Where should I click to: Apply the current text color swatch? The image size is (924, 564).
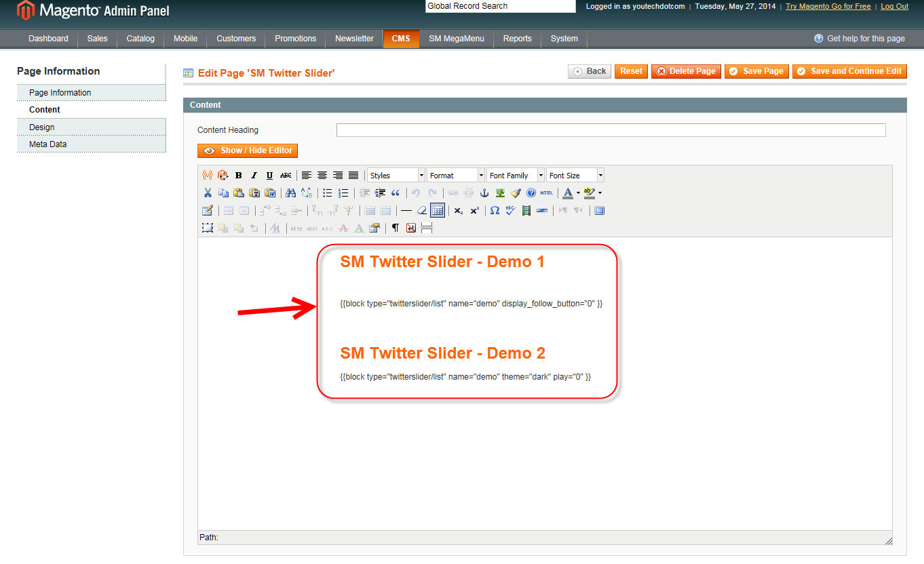point(568,193)
